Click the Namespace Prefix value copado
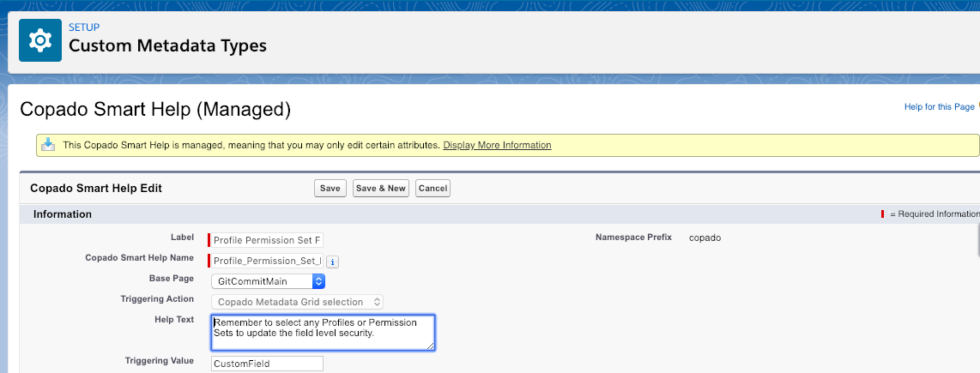The image size is (980, 373). click(x=705, y=238)
